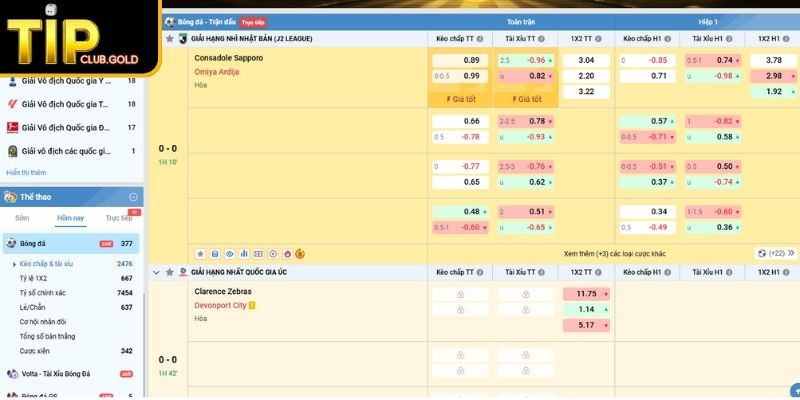
Task: Expand more bet types with the (+22) button
Action: [776, 254]
